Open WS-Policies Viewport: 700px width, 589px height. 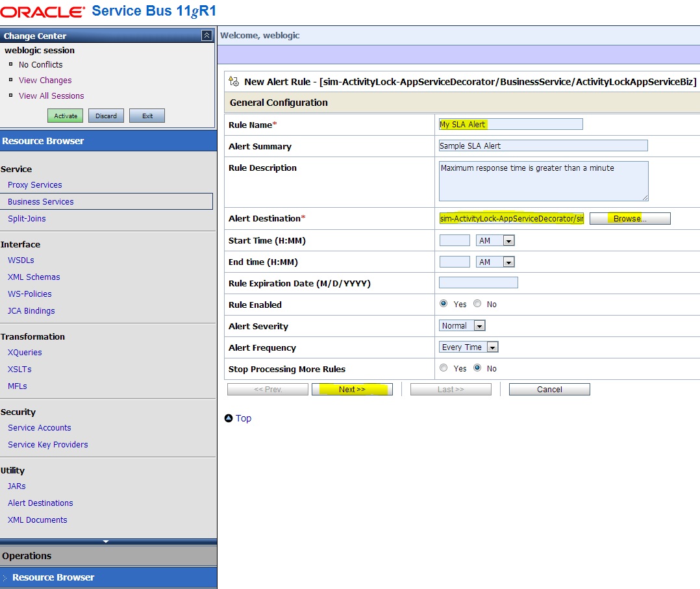(x=30, y=294)
